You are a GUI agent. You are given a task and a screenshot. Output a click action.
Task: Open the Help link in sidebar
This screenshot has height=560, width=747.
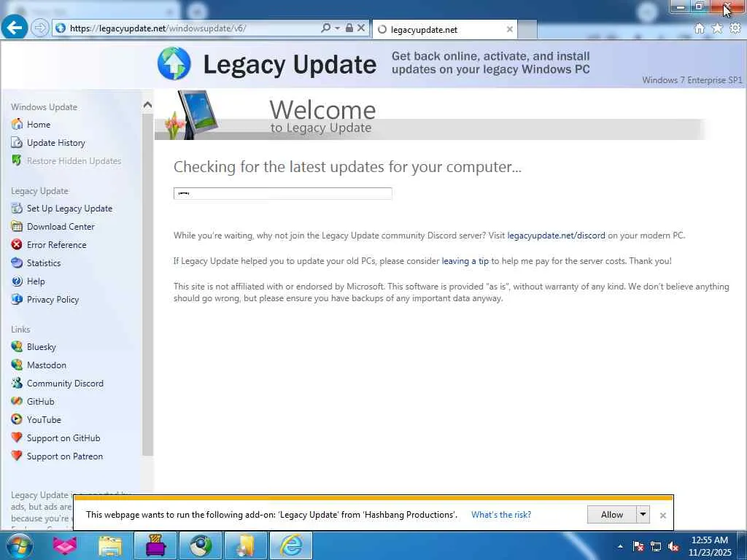click(x=36, y=281)
